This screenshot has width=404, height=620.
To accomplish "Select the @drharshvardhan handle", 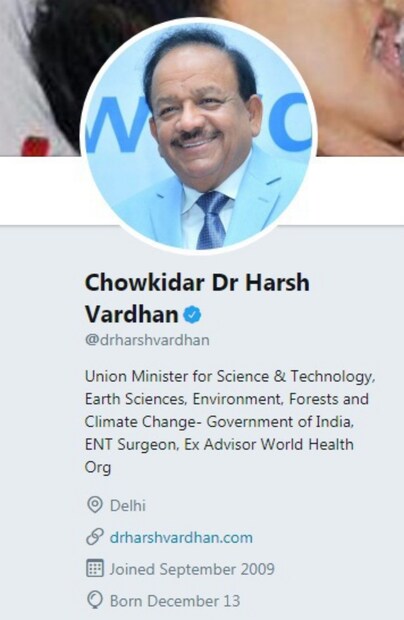I will tap(147, 340).
